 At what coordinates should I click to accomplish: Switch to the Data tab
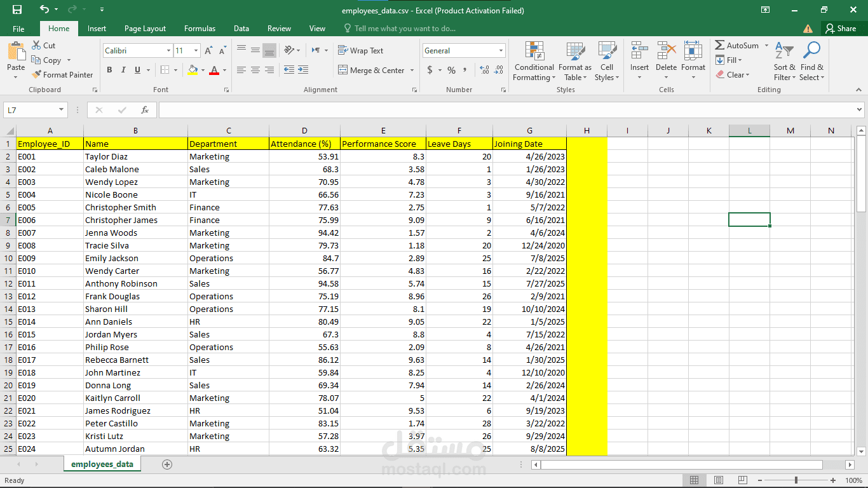[241, 29]
